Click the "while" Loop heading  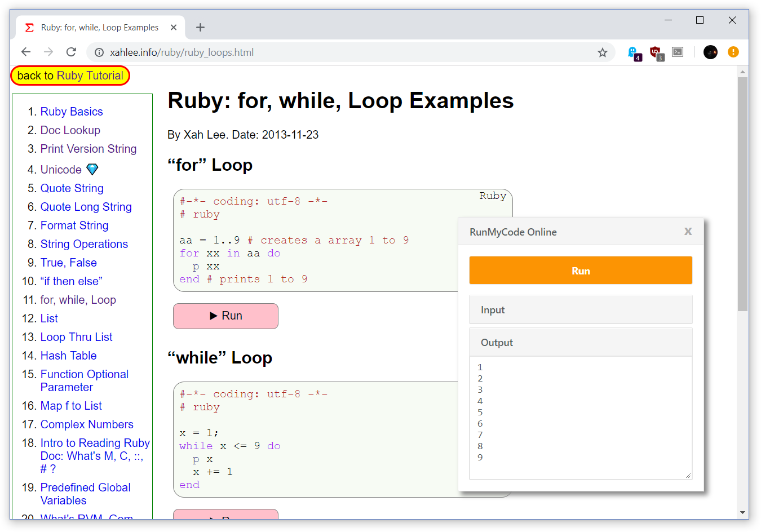[x=220, y=358]
